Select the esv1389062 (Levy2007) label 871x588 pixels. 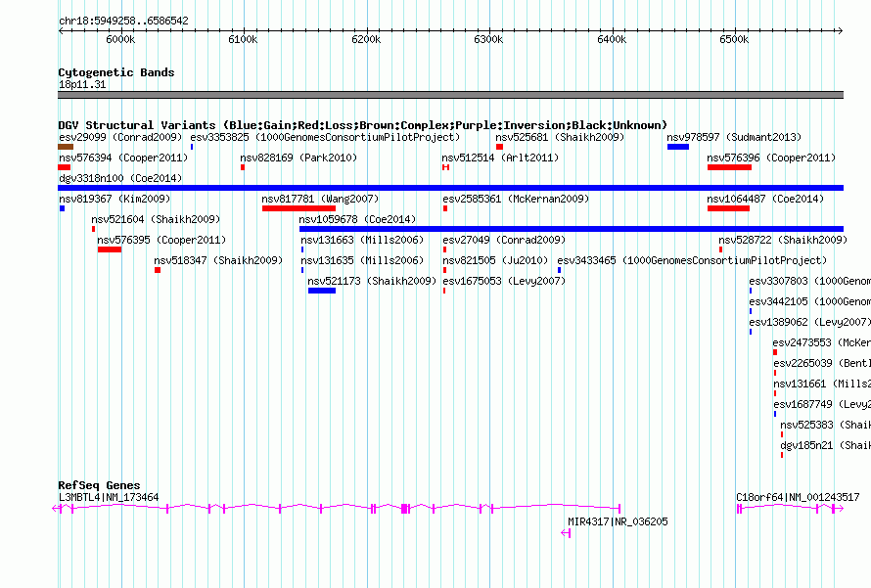point(810,322)
